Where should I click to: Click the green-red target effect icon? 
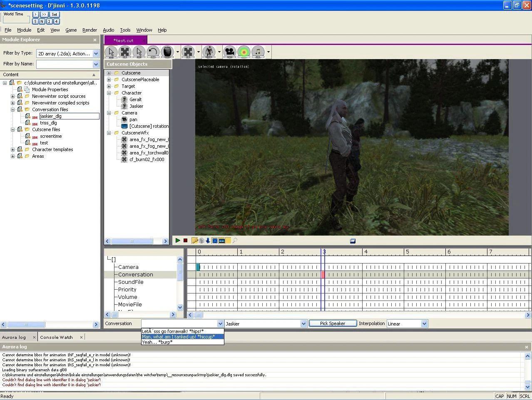pos(244,52)
